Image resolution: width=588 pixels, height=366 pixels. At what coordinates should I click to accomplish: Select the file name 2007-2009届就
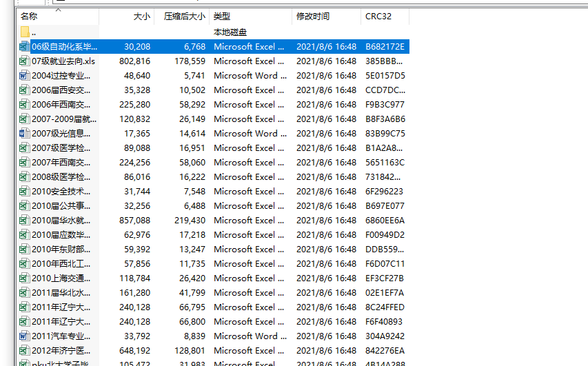tap(64, 119)
